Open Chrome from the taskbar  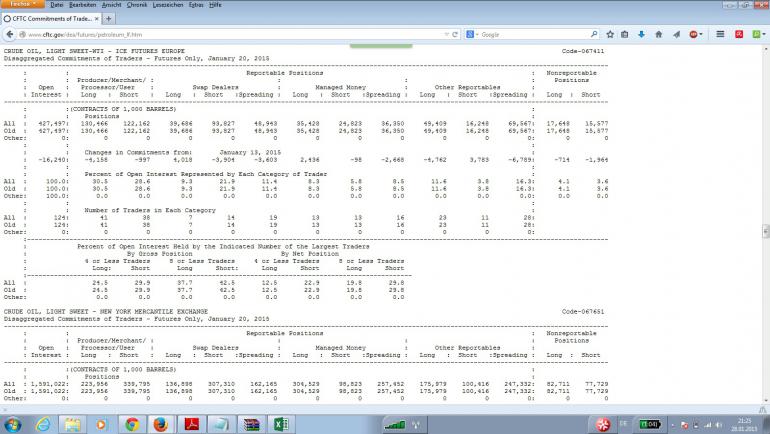[132, 423]
